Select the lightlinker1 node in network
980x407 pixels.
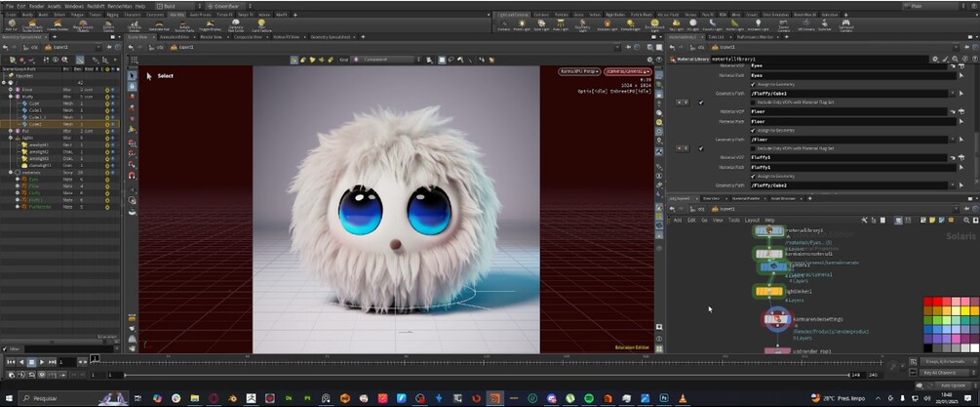[767, 291]
